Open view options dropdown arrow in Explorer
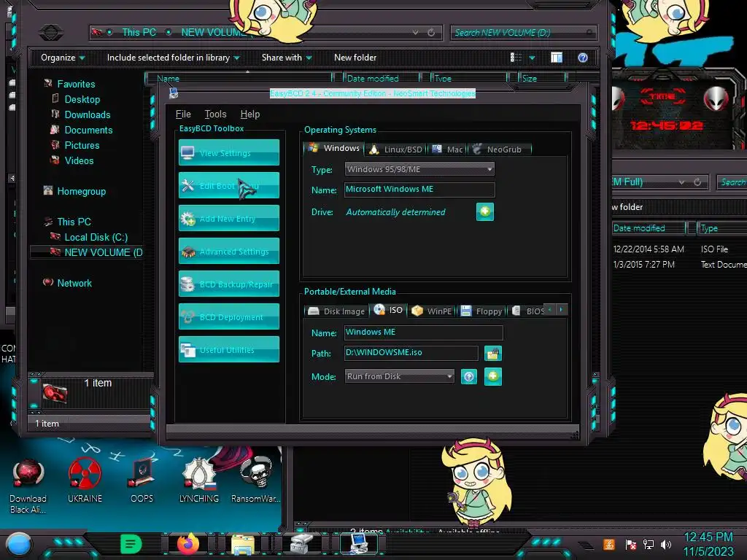The image size is (747, 560). pos(532,58)
